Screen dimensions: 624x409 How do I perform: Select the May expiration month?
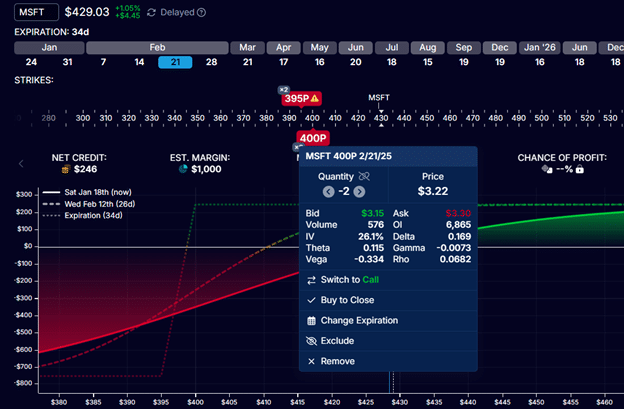[x=320, y=48]
